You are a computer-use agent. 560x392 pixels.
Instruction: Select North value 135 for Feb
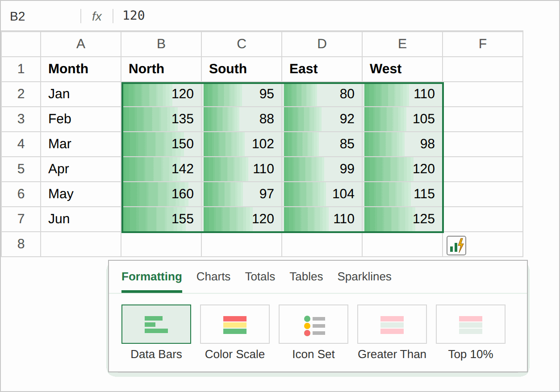[161, 119]
